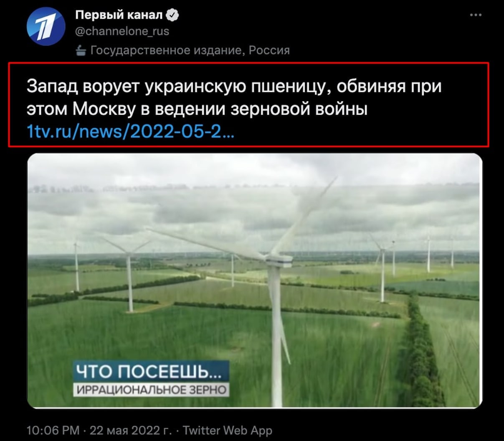Screen dimensions: 504x441
Task: Click the Государственное издание, Россия label
Action: point(190,51)
